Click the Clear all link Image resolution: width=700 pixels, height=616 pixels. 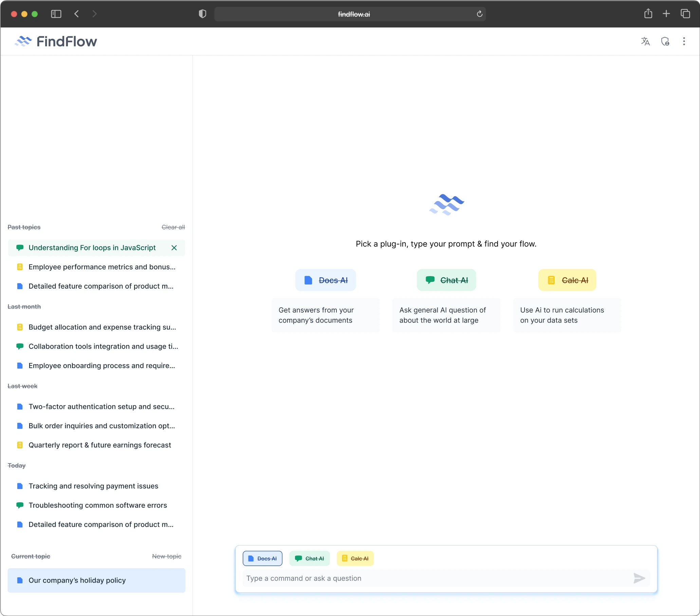tap(173, 227)
